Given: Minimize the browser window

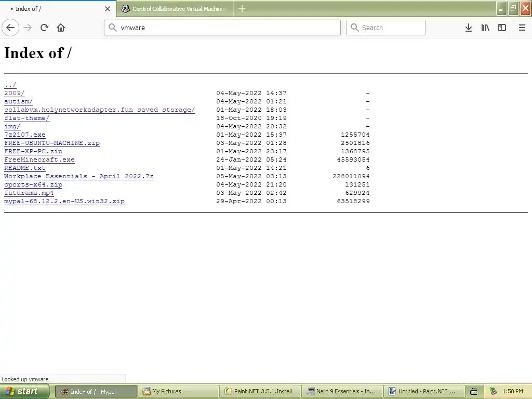Looking at the screenshot, I should tap(501, 8).
